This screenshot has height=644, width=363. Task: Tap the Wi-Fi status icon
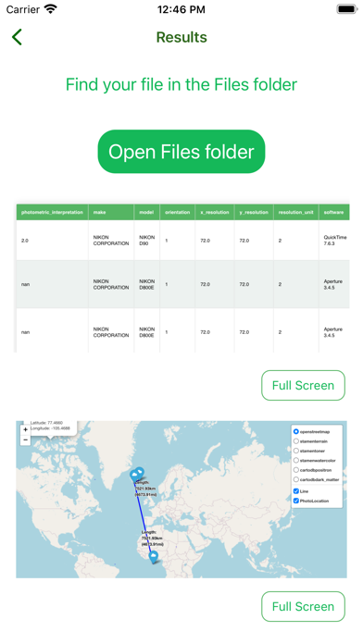51,9
